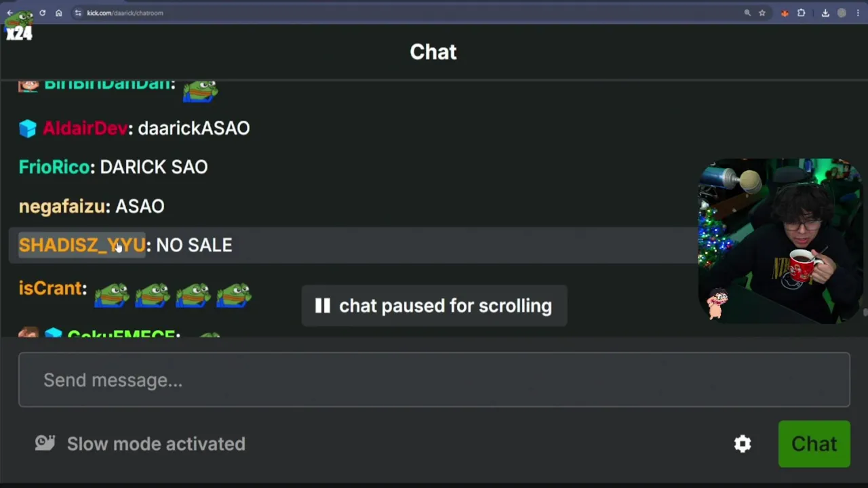
Task: Click the chat paused for scrolling banner
Action: coord(434,306)
